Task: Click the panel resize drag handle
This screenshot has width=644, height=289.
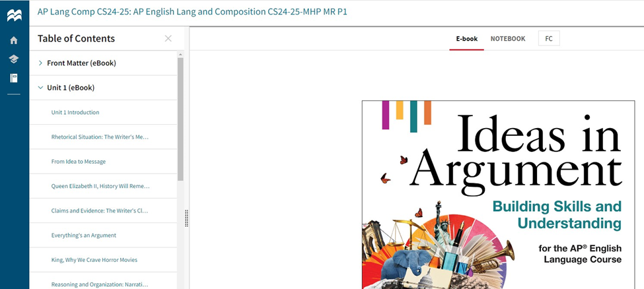Action: point(187,218)
